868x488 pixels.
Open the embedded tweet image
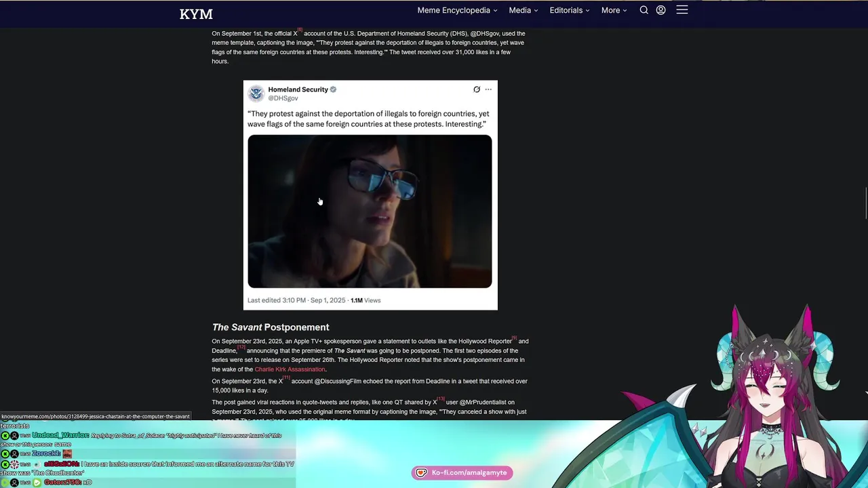pos(370,211)
